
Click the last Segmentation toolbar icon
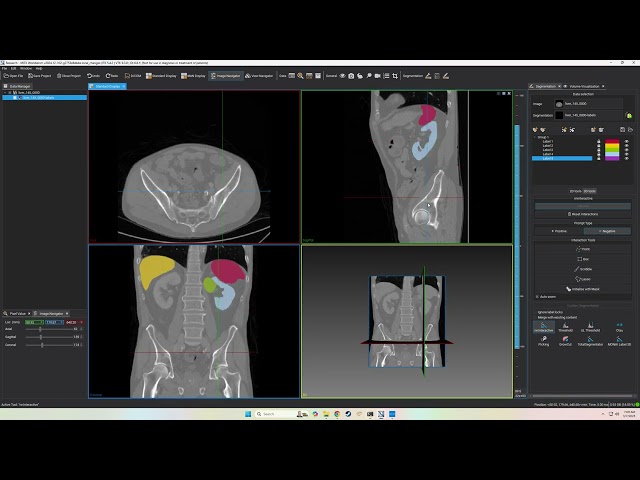point(446,76)
